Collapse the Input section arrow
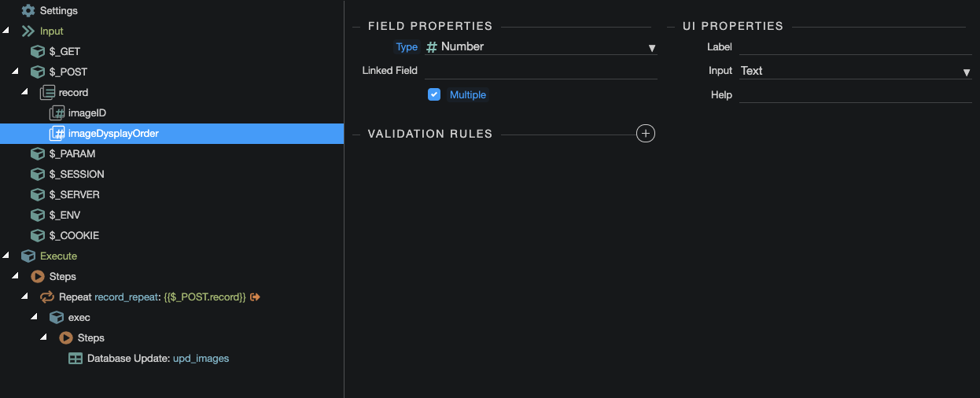980x398 pixels. coord(6,31)
